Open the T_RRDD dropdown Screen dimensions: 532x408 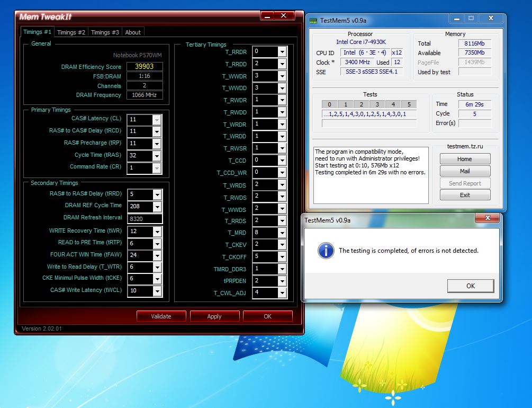(x=282, y=64)
